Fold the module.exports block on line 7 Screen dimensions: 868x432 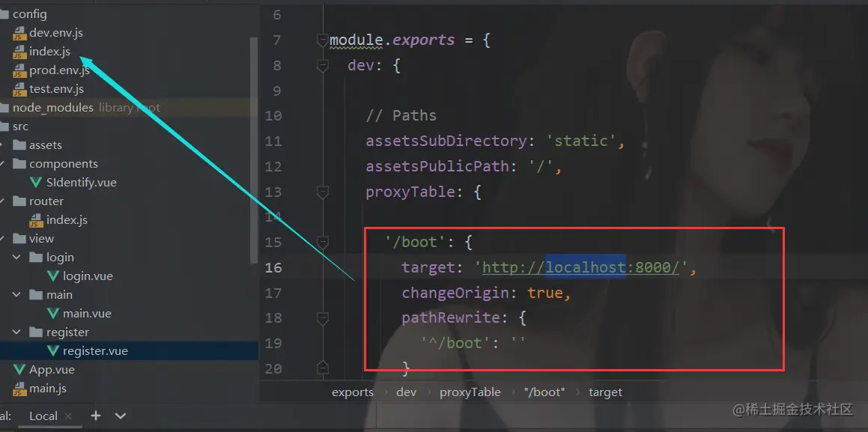pyautogui.click(x=322, y=40)
